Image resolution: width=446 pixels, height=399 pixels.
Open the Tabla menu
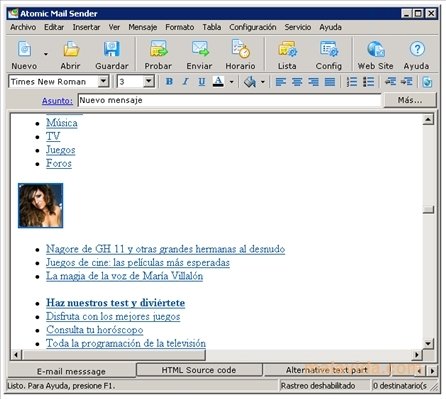click(212, 27)
